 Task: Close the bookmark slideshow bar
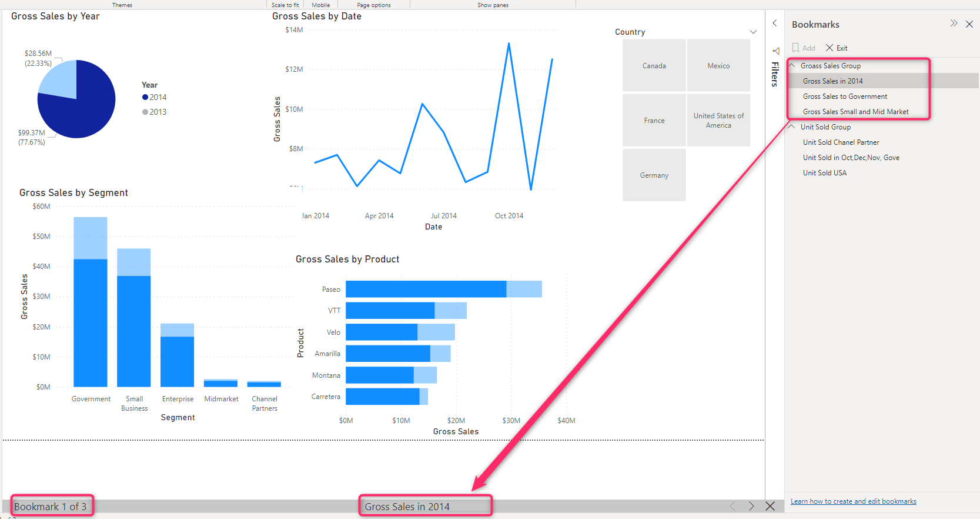click(770, 506)
